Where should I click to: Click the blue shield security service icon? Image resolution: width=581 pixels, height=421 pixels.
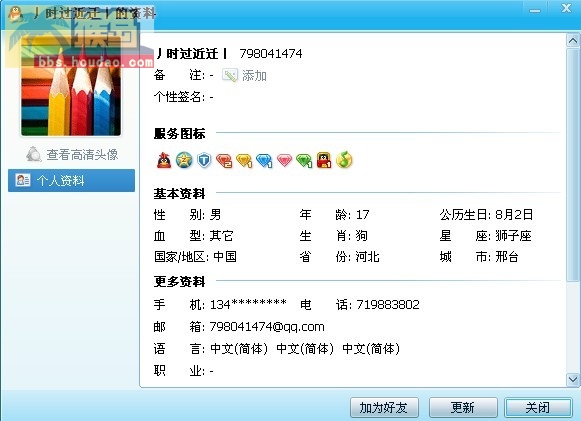[204, 160]
